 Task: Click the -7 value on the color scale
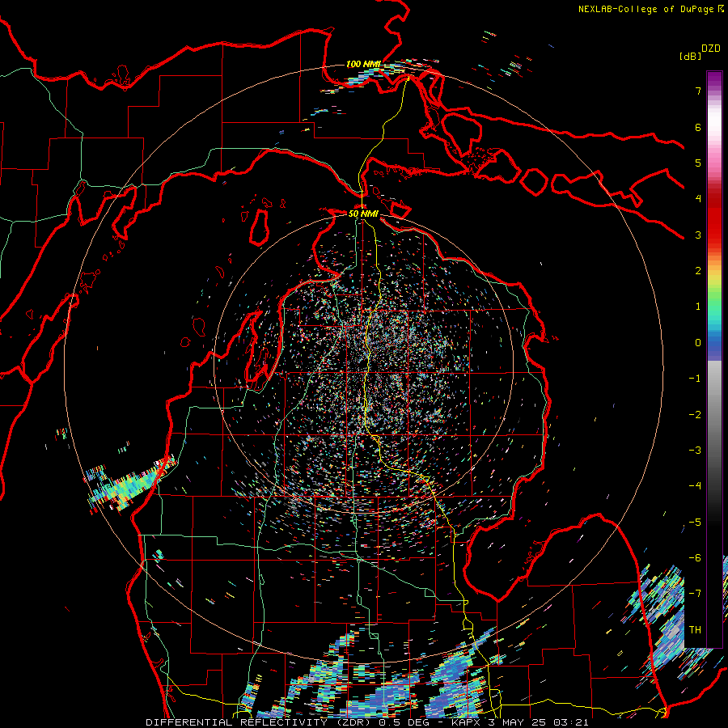[695, 594]
